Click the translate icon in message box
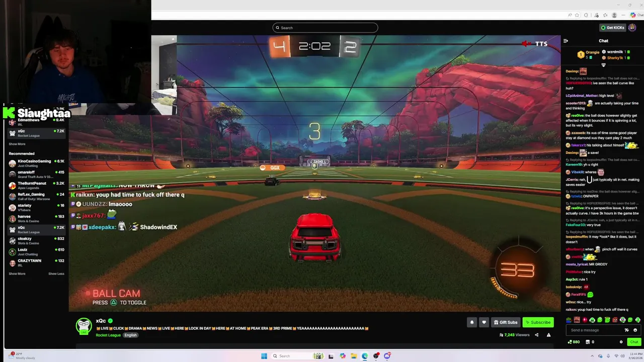This screenshot has width=644, height=362. tap(626, 330)
